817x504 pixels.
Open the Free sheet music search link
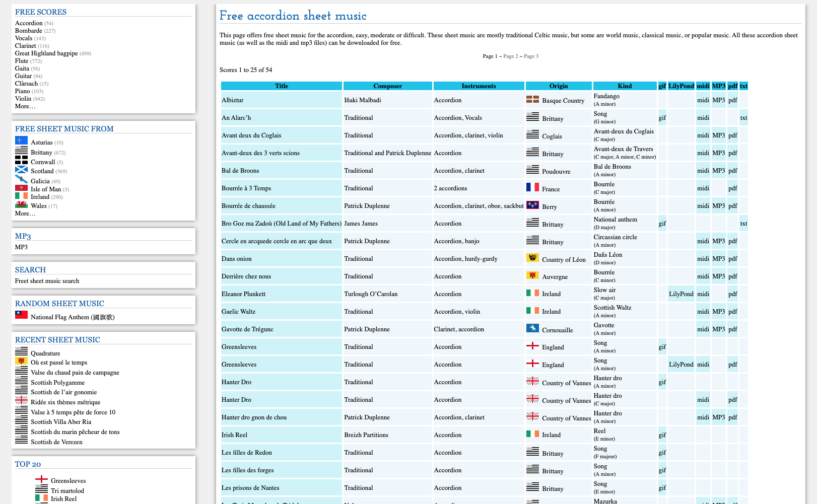pyautogui.click(x=47, y=281)
